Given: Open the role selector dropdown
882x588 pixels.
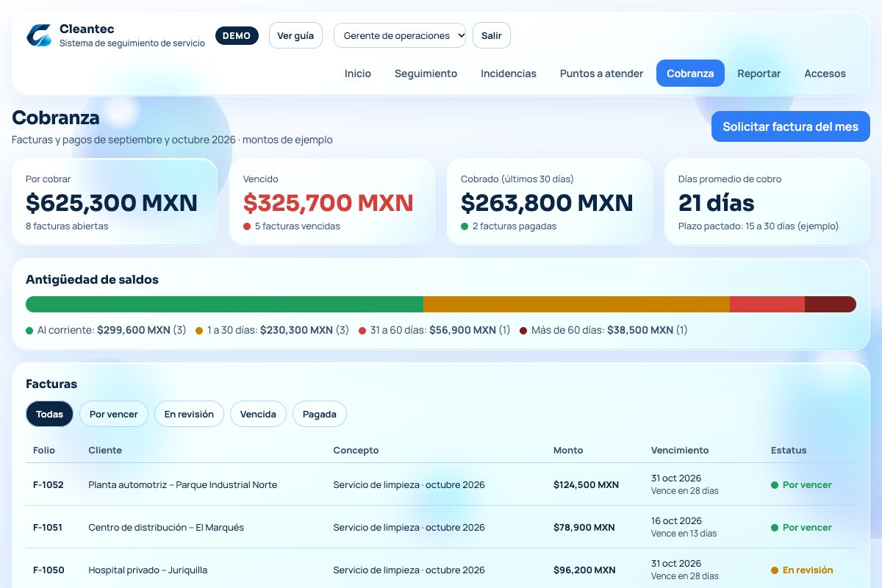Looking at the screenshot, I should click(x=400, y=35).
